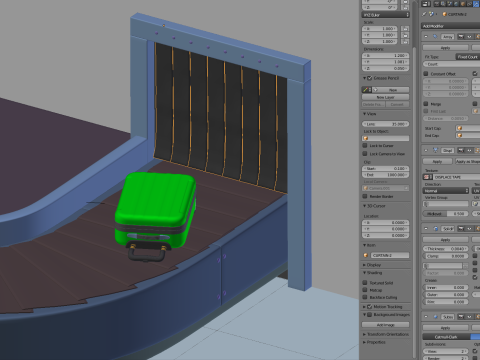Click Apply in the Array modifier
Viewport: 480px width, 360px height.
click(446, 48)
